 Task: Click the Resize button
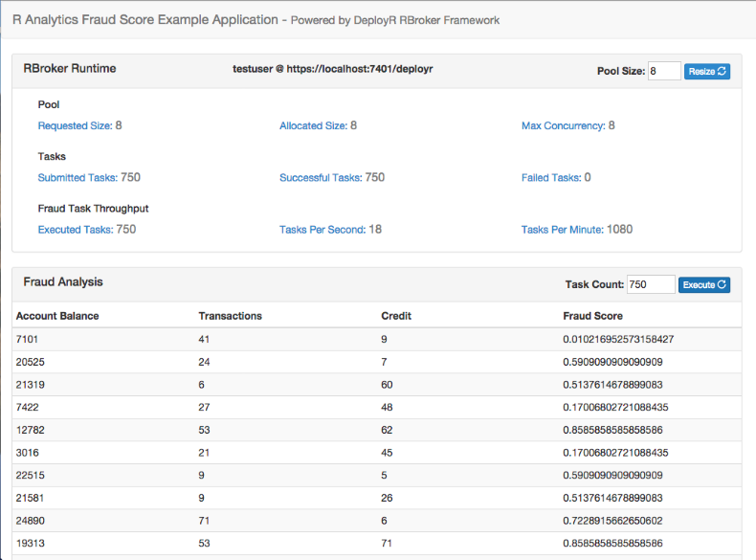point(707,71)
